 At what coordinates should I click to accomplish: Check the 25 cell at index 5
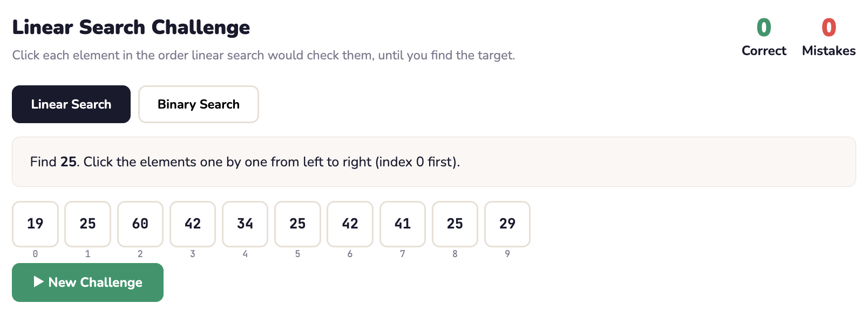point(297,224)
